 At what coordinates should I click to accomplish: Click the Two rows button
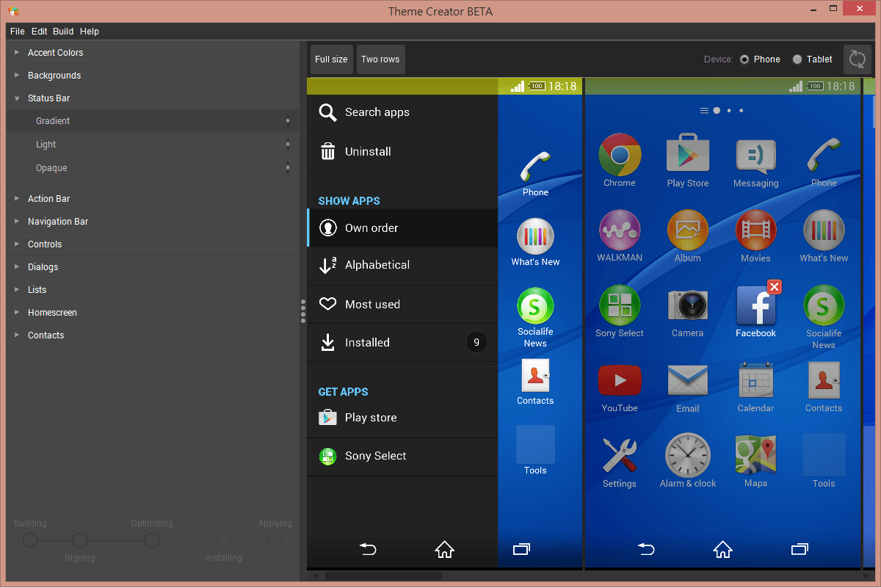380,59
